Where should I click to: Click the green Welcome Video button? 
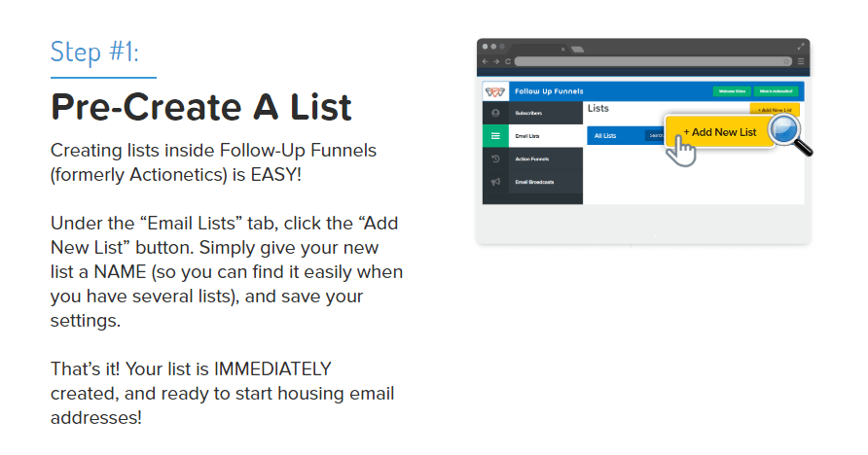732,91
